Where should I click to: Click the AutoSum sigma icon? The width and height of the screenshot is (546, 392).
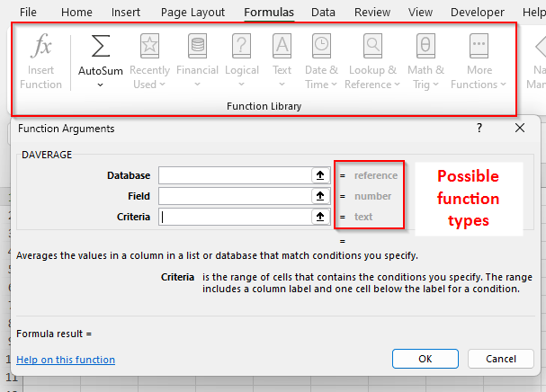coord(100,46)
